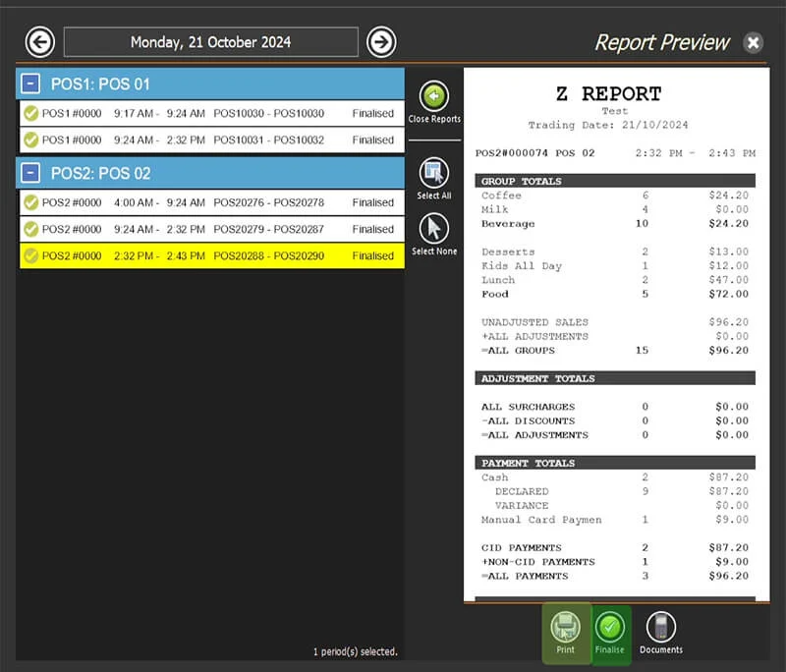
Task: Select the POS20276 - POS20278 text
Action: pos(268,202)
